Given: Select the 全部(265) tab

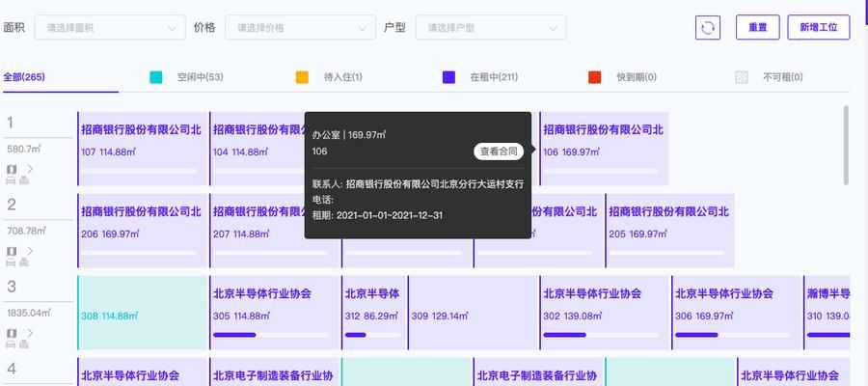Looking at the screenshot, I should click(x=24, y=77).
